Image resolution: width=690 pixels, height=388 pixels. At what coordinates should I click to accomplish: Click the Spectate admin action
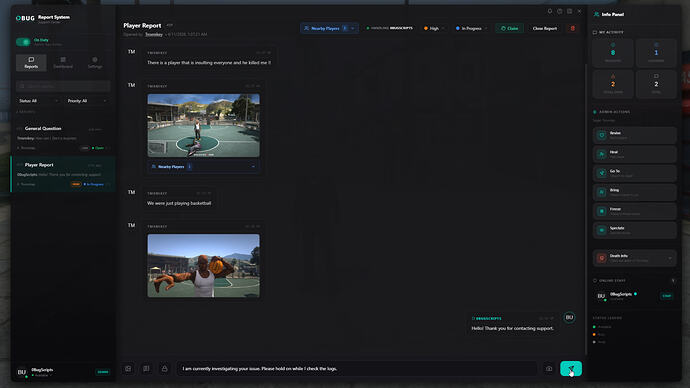(635, 230)
